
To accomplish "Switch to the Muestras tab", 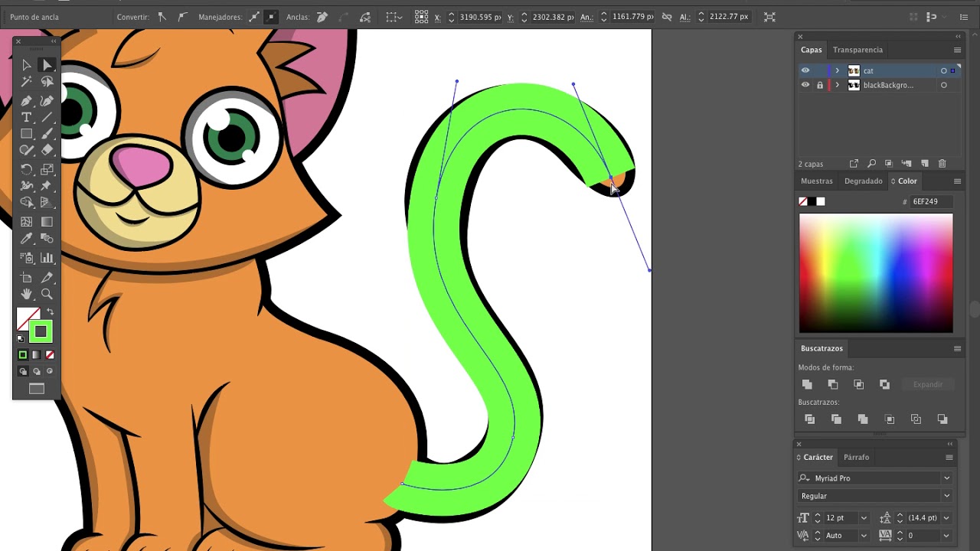I will [x=816, y=181].
